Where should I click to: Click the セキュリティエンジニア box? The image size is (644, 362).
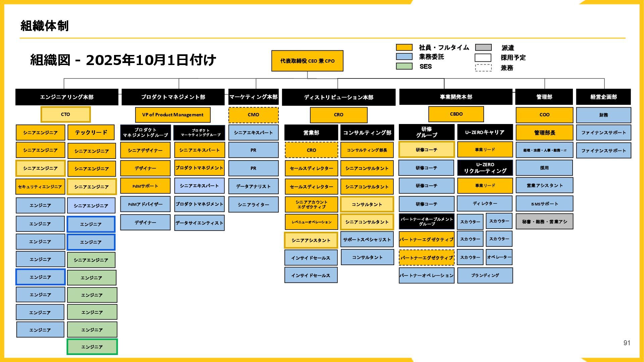tap(40, 187)
